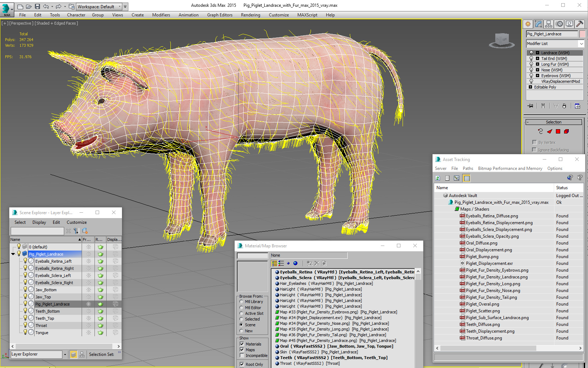Click the Save File toolbar icon
Image resolution: width=588 pixels, height=368 pixels.
37,6
